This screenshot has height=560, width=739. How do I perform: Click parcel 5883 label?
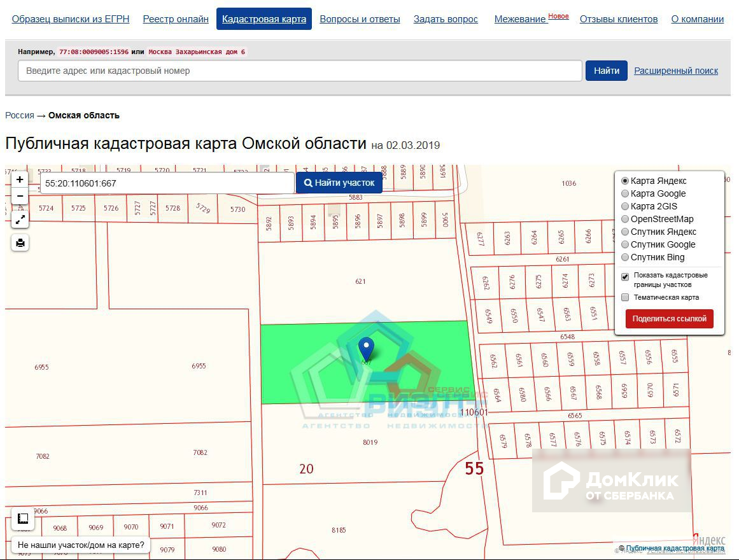(x=355, y=197)
